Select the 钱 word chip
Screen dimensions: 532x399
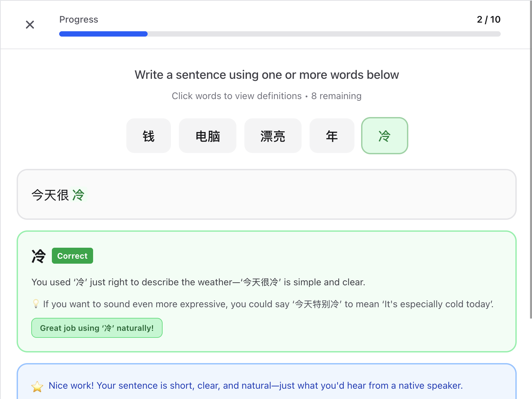tap(149, 136)
